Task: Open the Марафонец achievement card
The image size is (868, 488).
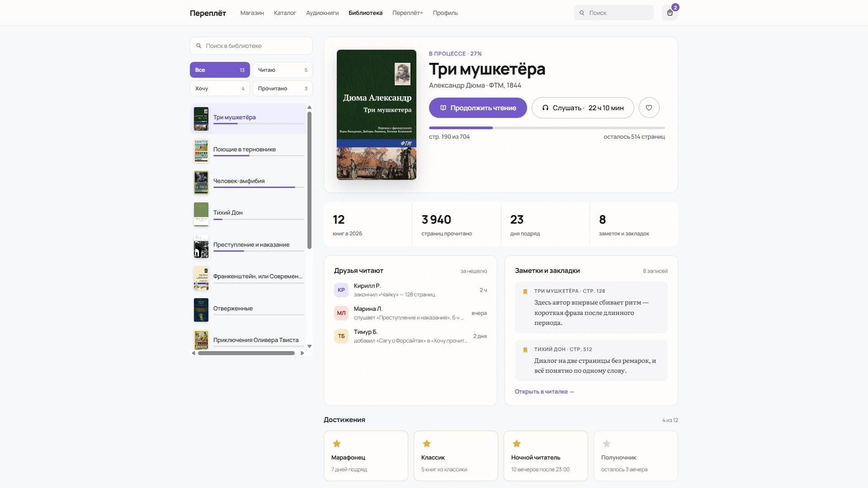Action: click(x=366, y=456)
